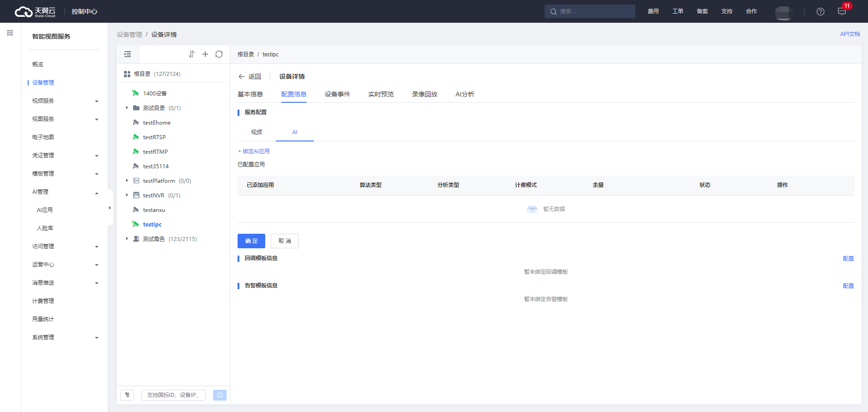Expand the 测试角色 tree node arrow

127,239
